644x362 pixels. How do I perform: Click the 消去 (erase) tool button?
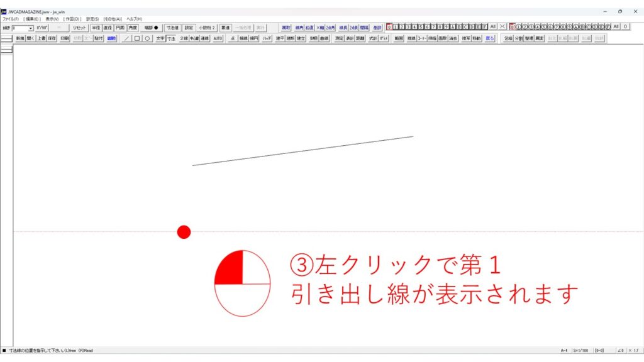[x=453, y=38]
